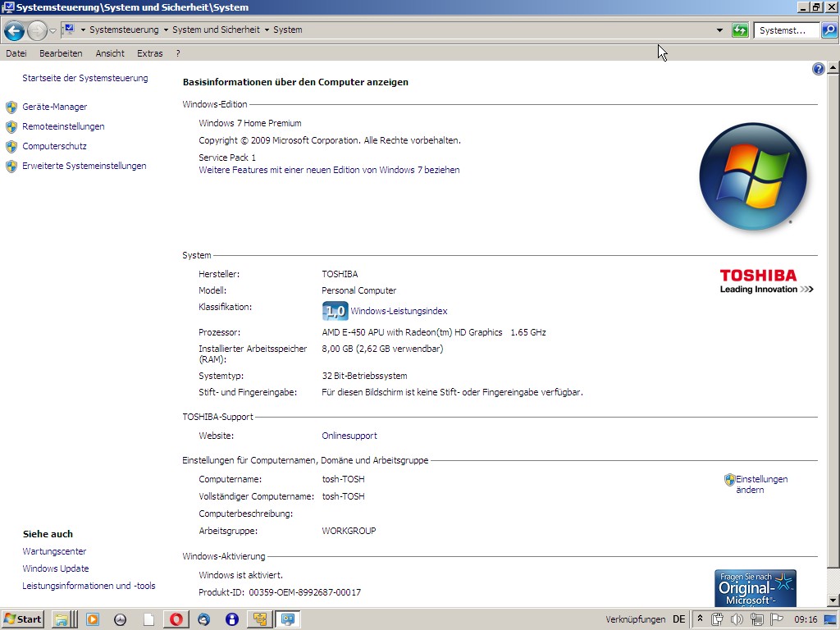The image size is (840, 630).
Task: Click the search field in the address bar
Action: point(785,30)
